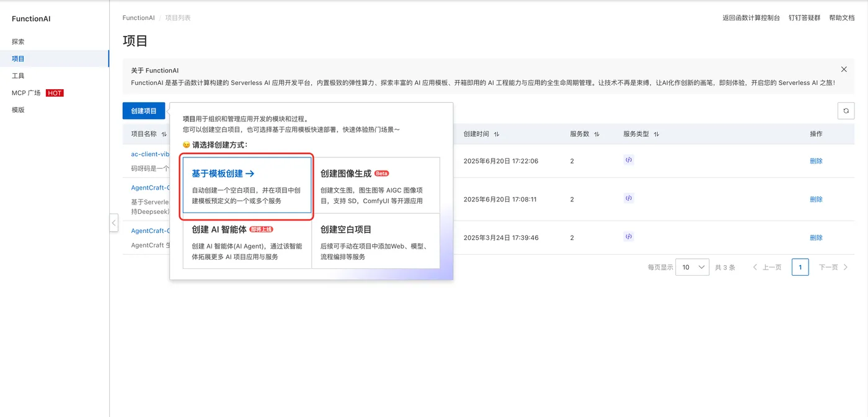Viewport: 868px width, 417px height.
Task: Sort by 服务类型 column sort icon
Action: pos(657,134)
